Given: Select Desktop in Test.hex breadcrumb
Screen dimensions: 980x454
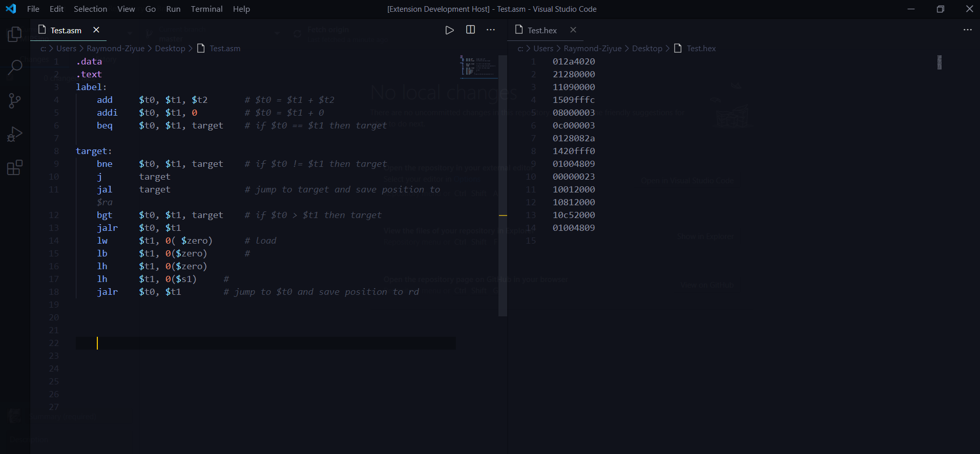Looking at the screenshot, I should 647,48.
